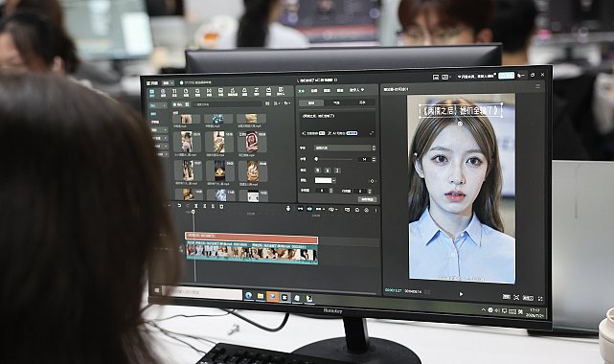The height and width of the screenshot is (364, 614).
Task: Open the Effects tool in the top toolbar
Action: 197,93
